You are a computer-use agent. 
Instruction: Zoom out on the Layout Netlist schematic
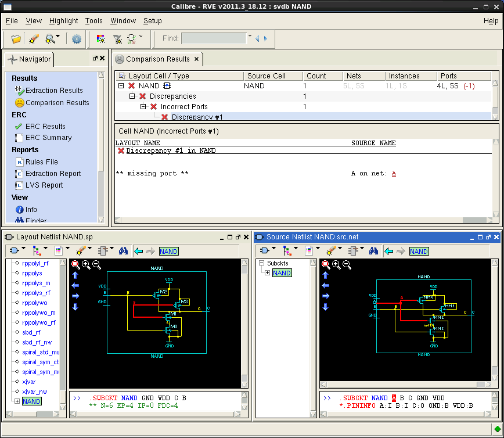coord(96,265)
